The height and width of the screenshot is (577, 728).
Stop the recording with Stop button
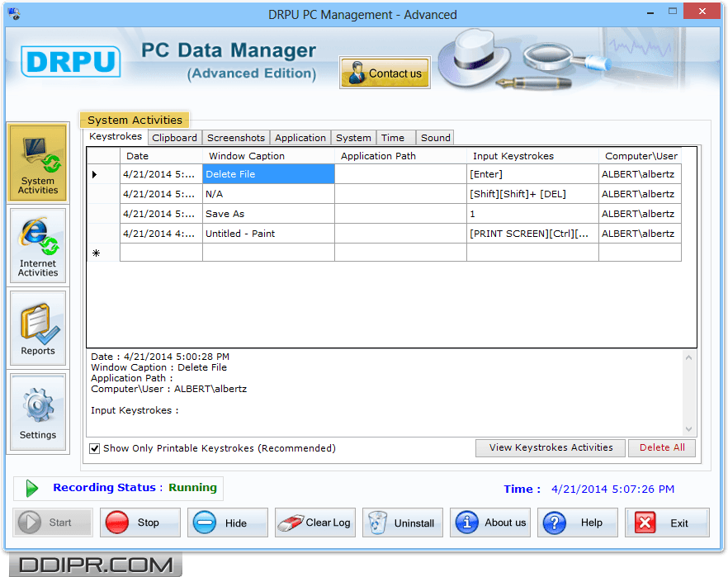tap(140, 523)
